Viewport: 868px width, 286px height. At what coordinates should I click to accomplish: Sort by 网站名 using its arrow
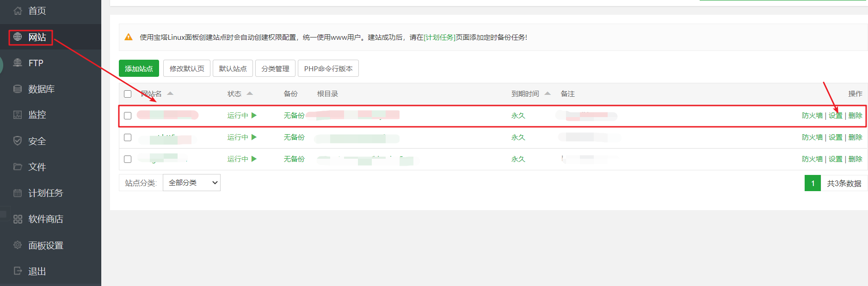[170, 93]
